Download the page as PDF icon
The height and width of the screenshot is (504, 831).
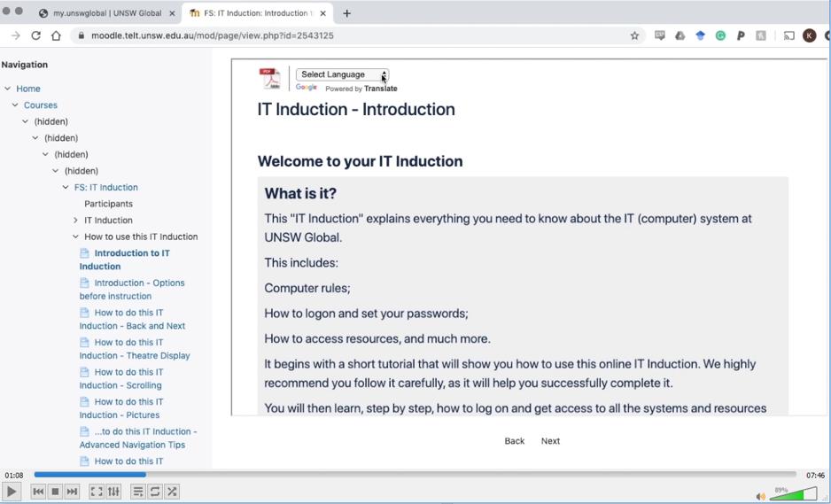(269, 79)
